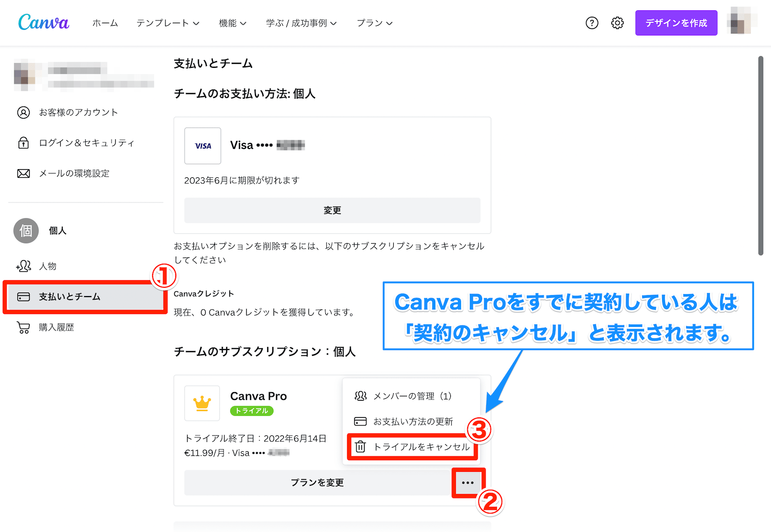Click the メールの環境設定 envelope icon

(24, 174)
